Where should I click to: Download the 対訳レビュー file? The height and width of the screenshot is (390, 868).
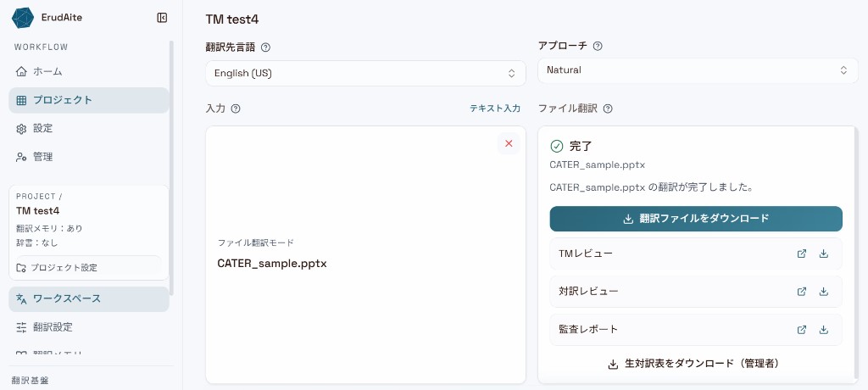point(824,292)
